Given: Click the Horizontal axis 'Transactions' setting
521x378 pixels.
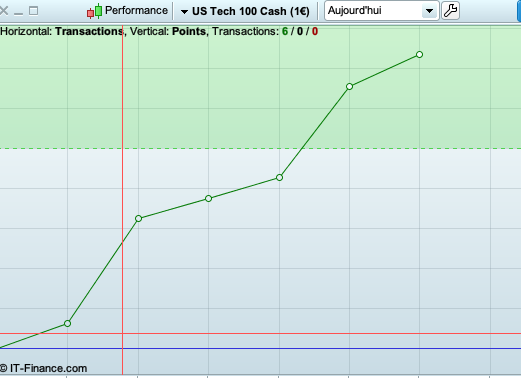Looking at the screenshot, I should coord(89,31).
